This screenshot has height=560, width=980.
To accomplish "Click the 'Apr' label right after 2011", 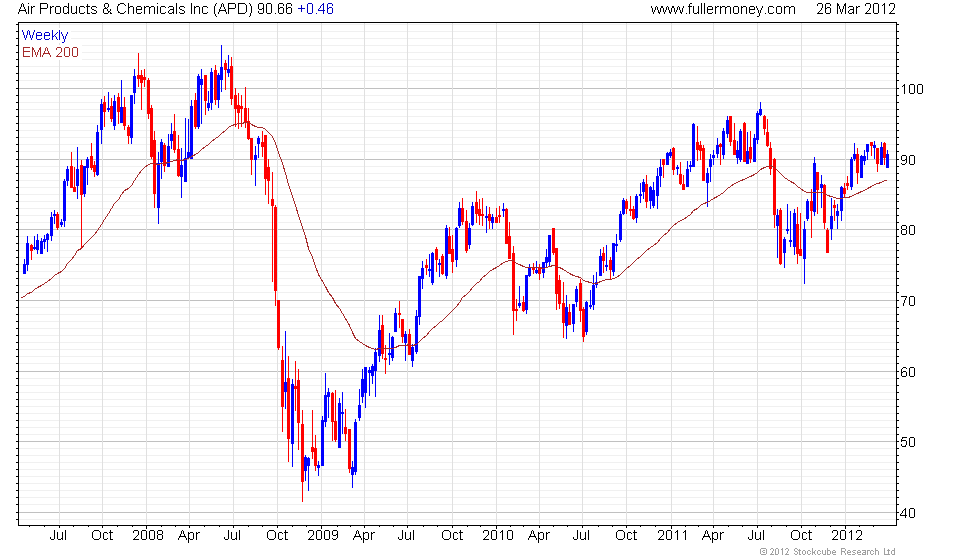I will (x=712, y=536).
